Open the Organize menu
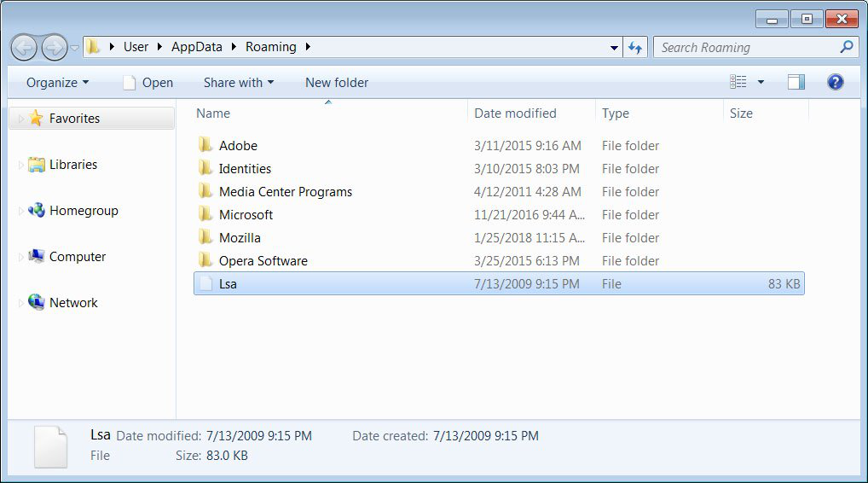Image resolution: width=868 pixels, height=483 pixels. click(x=58, y=83)
